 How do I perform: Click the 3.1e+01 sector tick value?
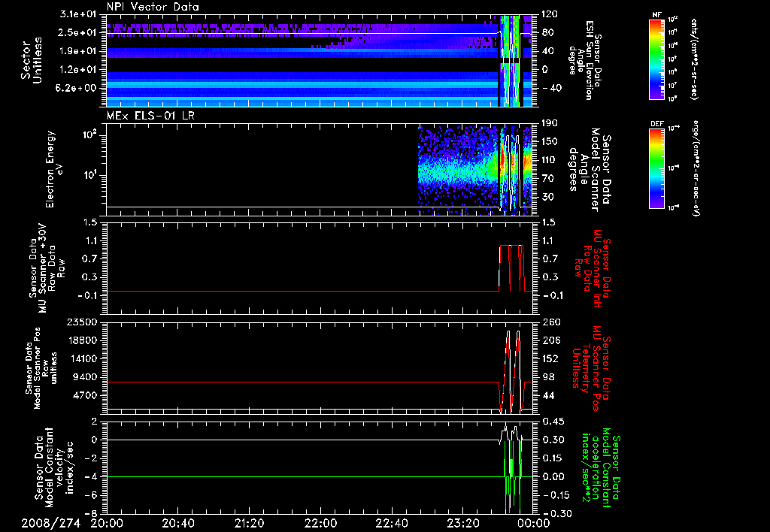(77, 14)
